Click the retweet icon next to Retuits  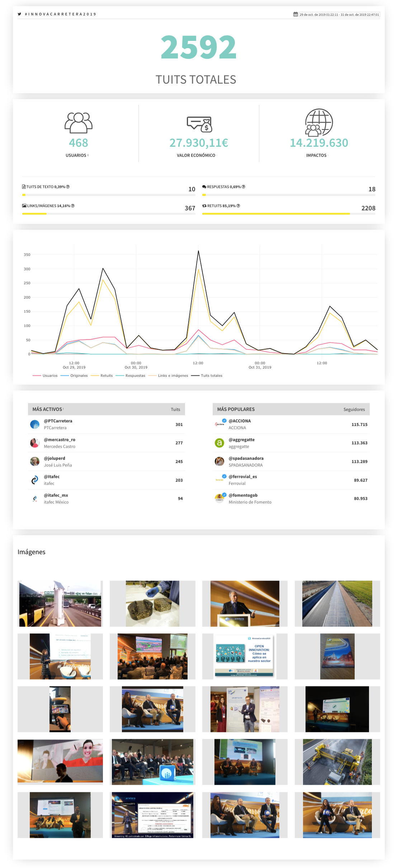coord(204,206)
